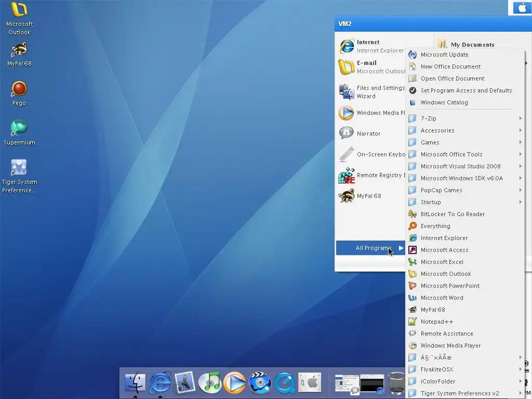Screen dimensions: 532x399
Task: Open Microsoft Outlook desktop shortcut
Action: [19, 19]
